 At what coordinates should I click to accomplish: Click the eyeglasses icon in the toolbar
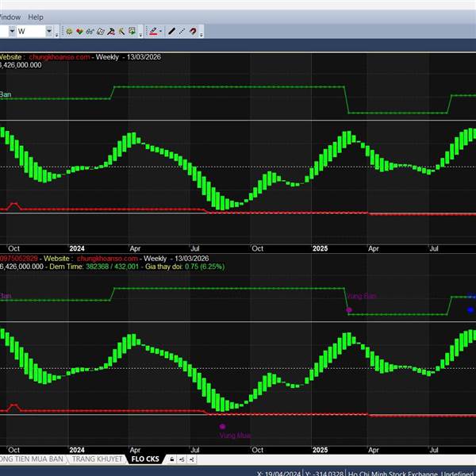point(90,32)
